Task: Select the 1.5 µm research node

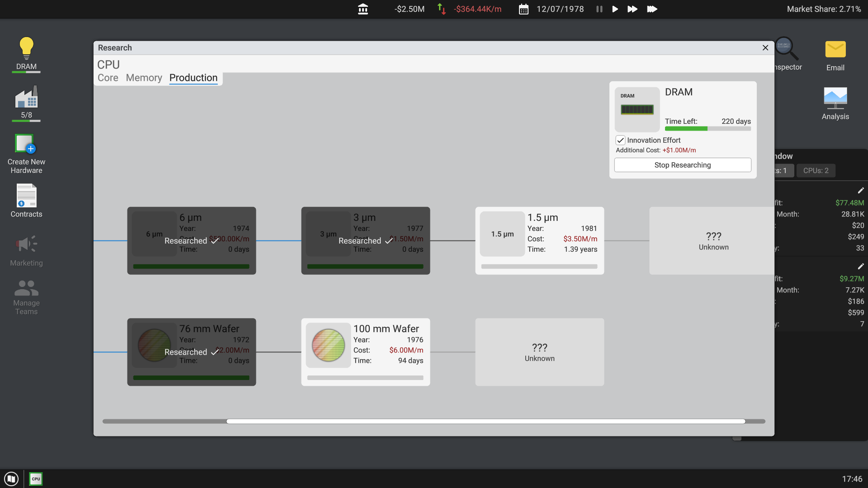Action: (x=539, y=239)
